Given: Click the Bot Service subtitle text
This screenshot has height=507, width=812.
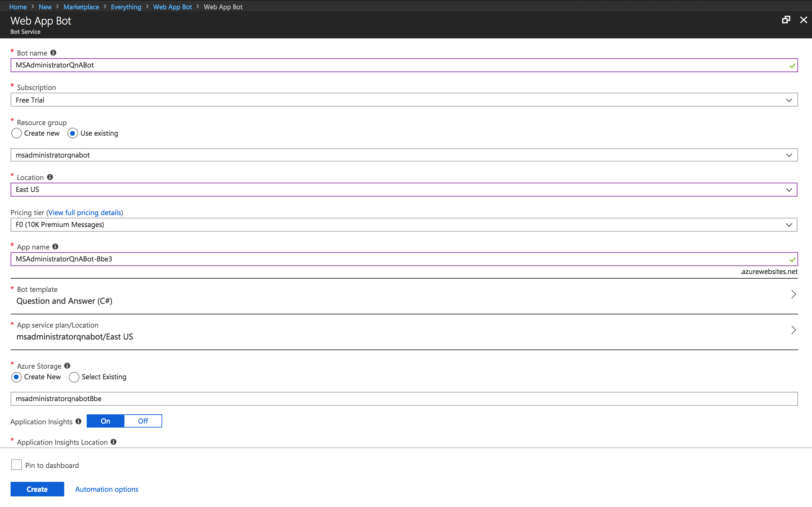Looking at the screenshot, I should 25,31.
